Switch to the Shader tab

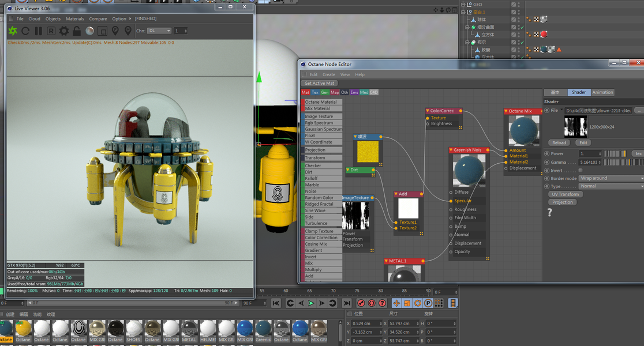[x=579, y=92]
